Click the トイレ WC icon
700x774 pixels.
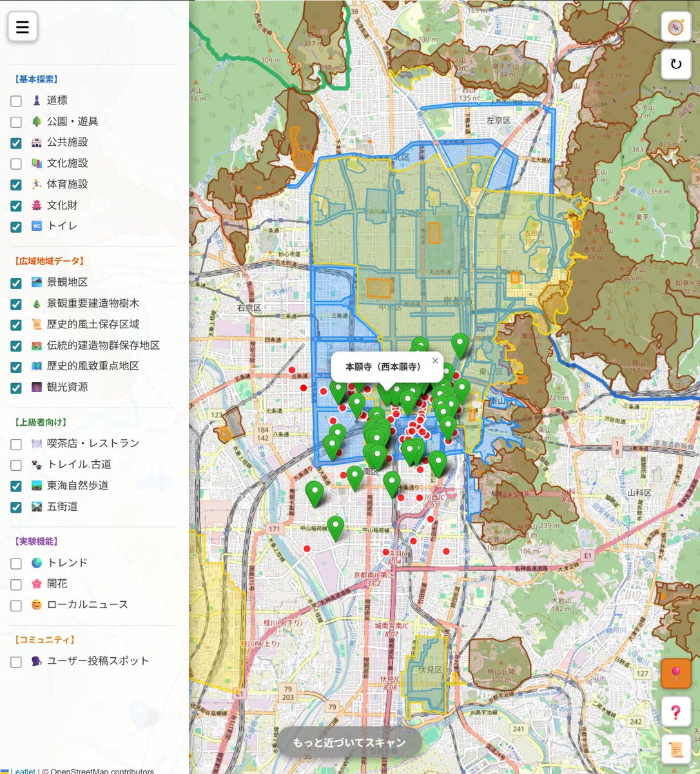click(x=37, y=226)
